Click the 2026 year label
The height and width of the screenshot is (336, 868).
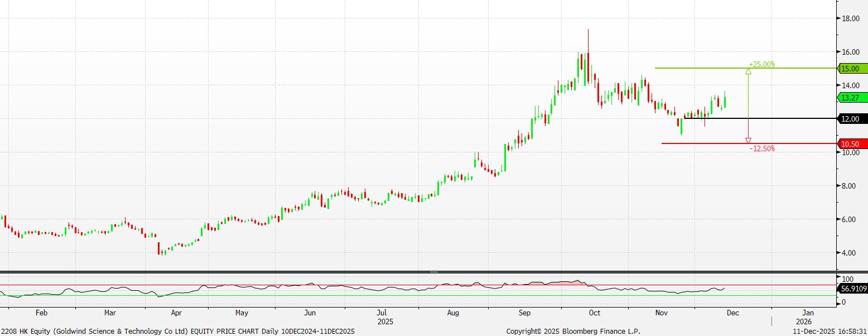pyautogui.click(x=804, y=322)
